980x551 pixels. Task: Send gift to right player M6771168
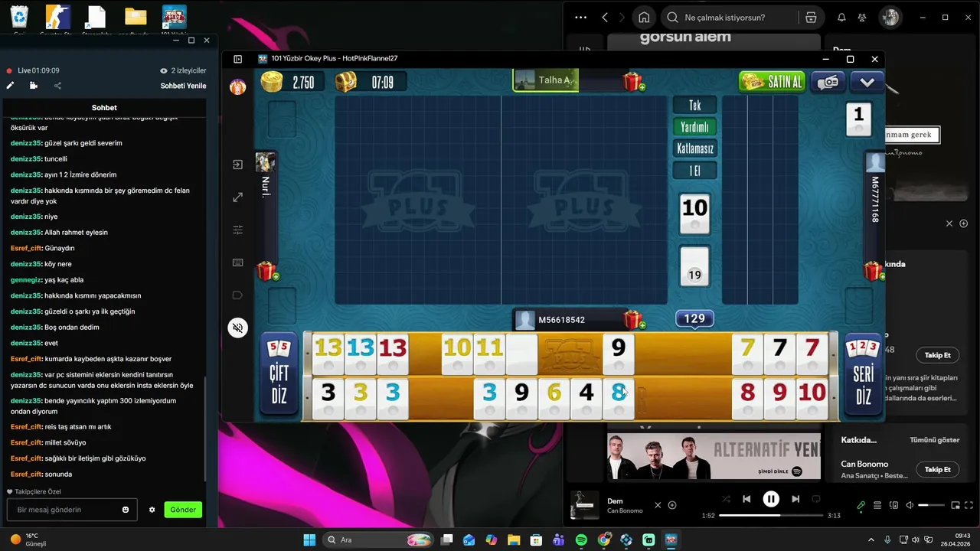(874, 271)
